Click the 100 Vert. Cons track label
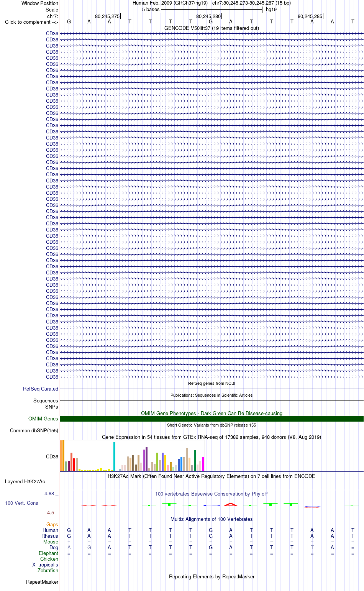Viewport: 364px width, 591px height. pos(21,503)
